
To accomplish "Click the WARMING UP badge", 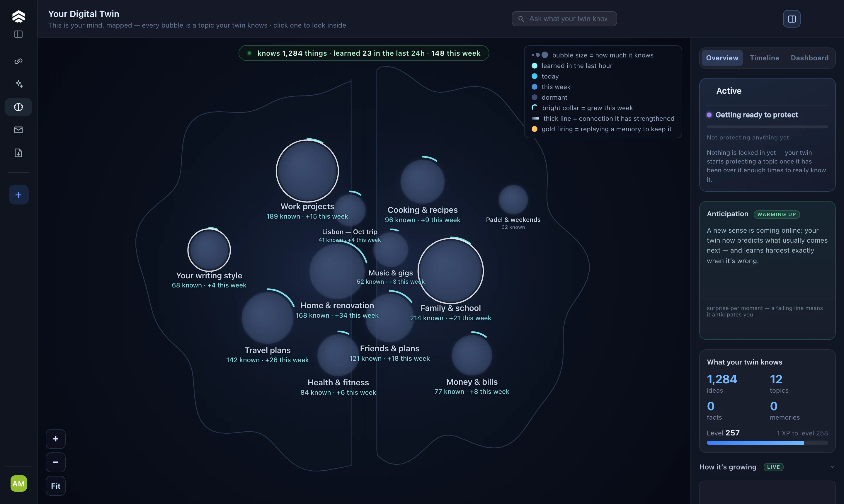I will coord(776,214).
